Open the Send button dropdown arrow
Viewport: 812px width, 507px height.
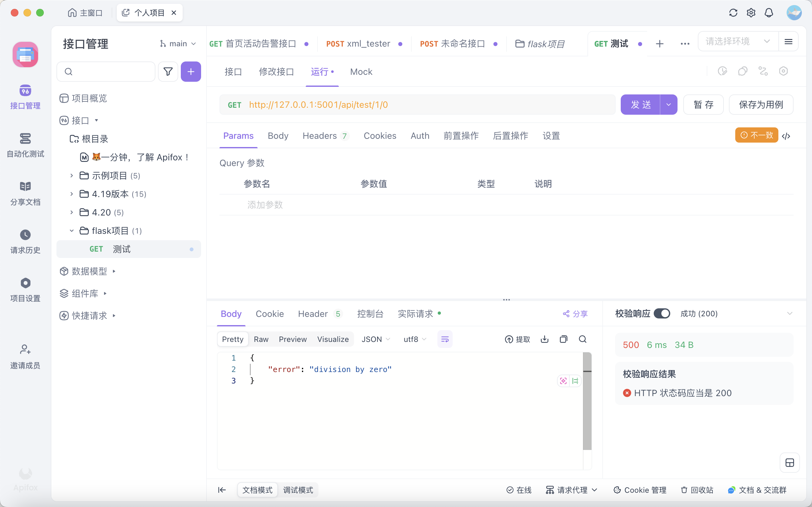click(x=668, y=105)
